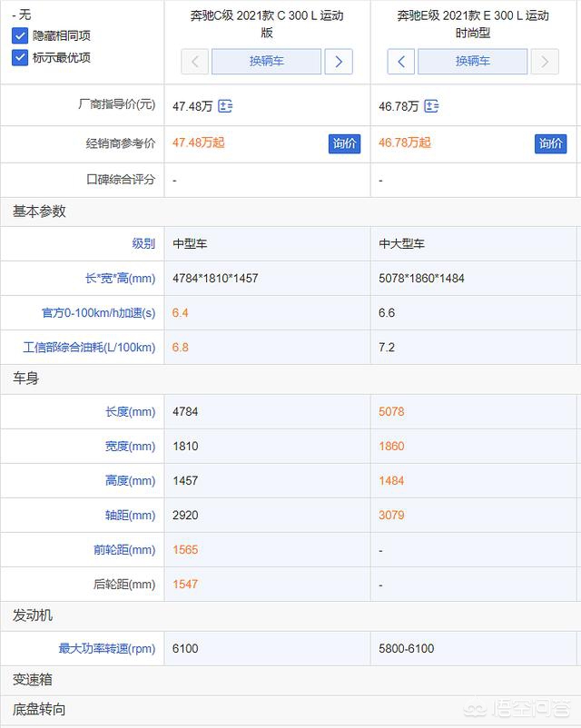Click the 级别 parameter link

click(x=143, y=243)
